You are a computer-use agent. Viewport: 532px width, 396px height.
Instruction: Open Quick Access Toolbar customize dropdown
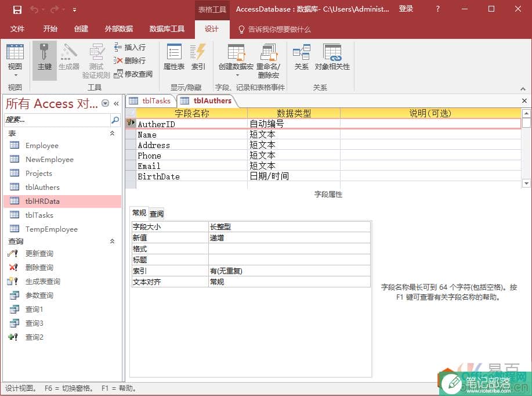[x=74, y=10]
